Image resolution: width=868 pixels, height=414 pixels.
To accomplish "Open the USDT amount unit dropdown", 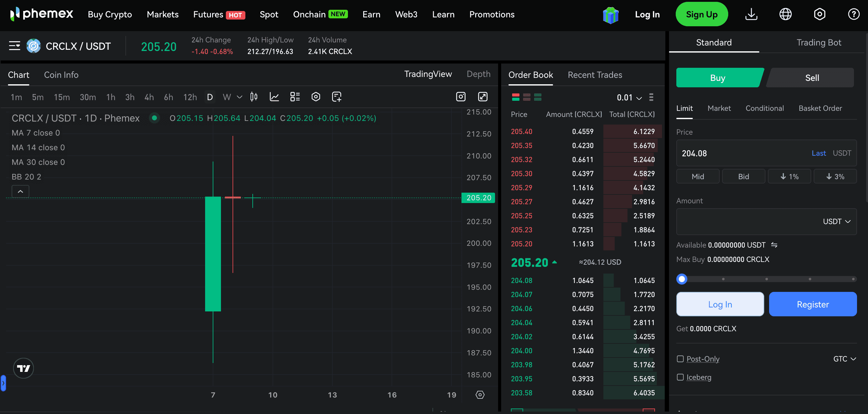I will tap(837, 222).
